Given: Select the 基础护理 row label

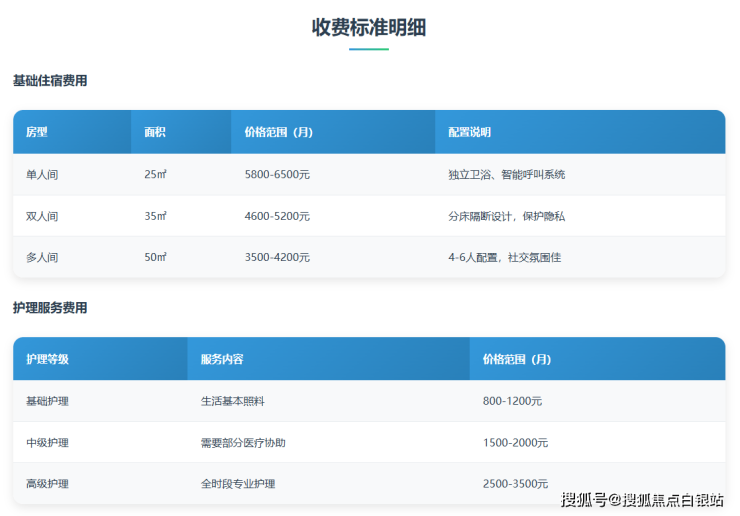Looking at the screenshot, I should tap(47, 401).
